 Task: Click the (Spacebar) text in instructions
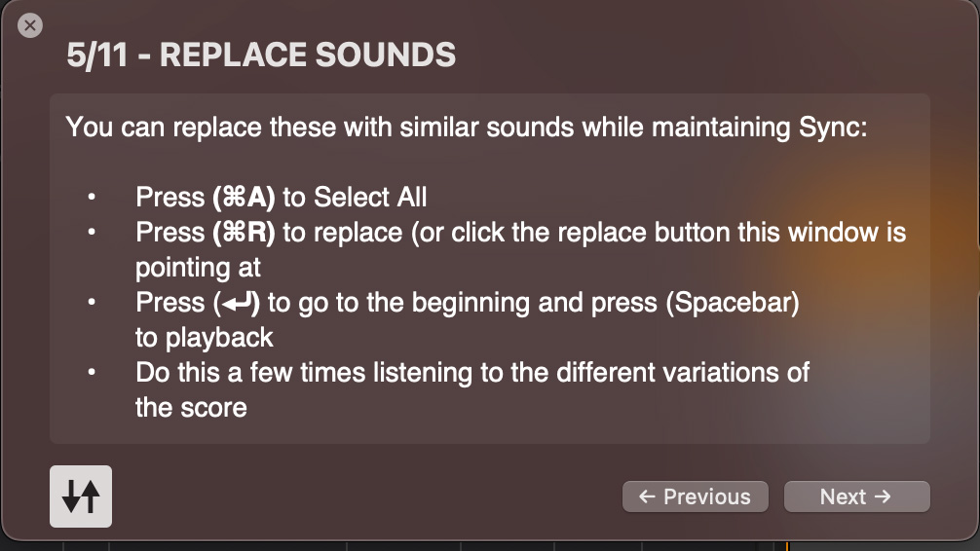point(733,303)
